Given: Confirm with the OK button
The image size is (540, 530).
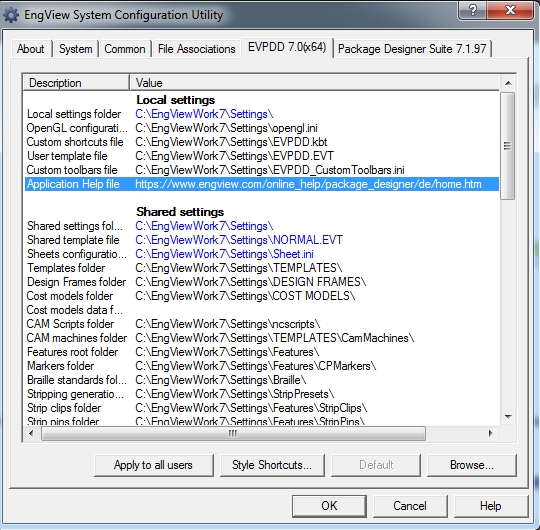Looking at the screenshot, I should [329, 506].
